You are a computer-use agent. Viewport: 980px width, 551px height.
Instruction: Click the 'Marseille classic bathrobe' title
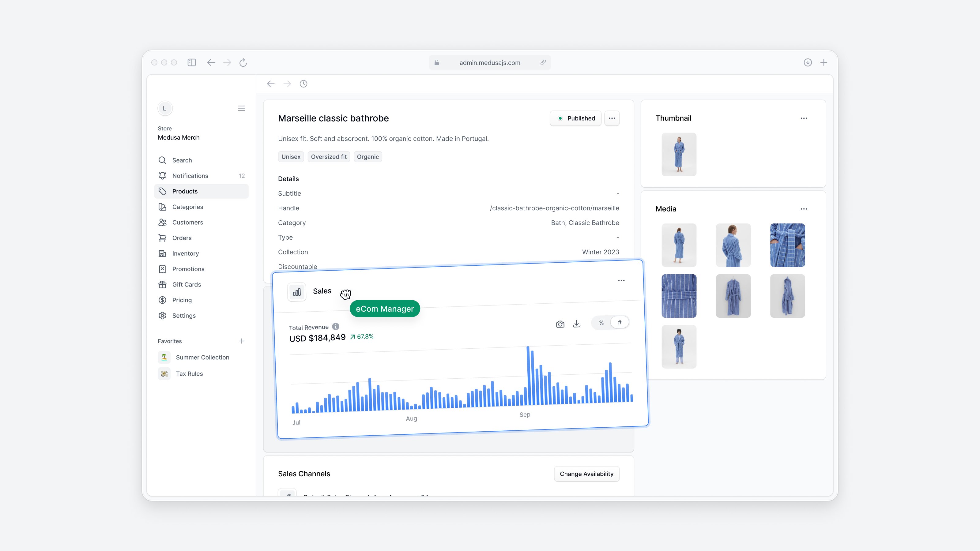point(333,118)
